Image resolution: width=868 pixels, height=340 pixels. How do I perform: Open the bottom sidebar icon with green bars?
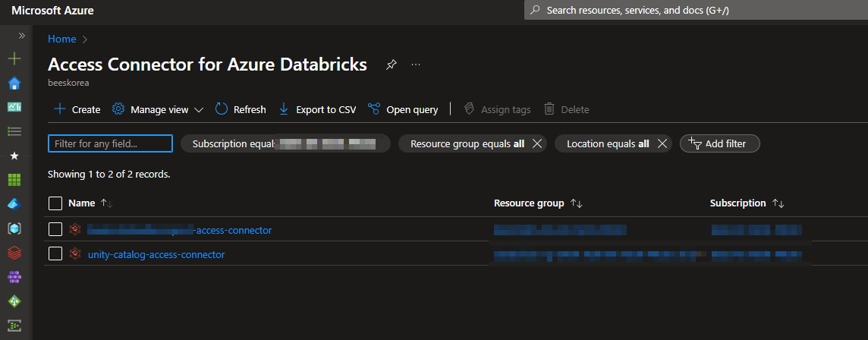14,325
